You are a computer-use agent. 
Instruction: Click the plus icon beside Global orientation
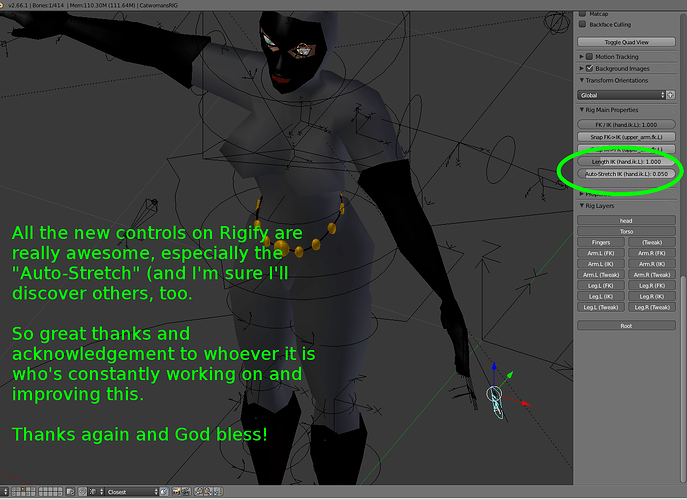click(x=670, y=95)
